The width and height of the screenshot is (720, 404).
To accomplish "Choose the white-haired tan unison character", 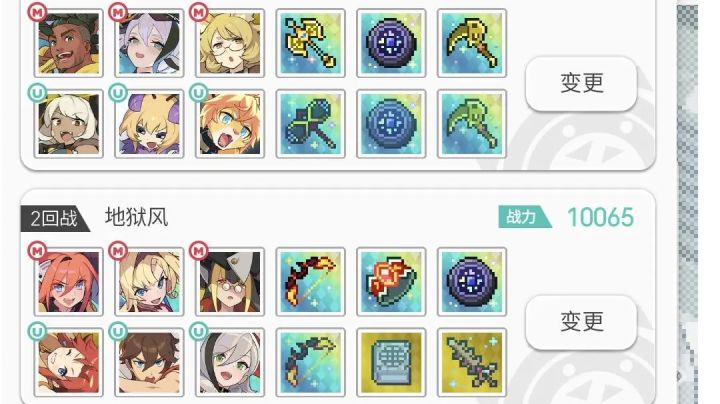I will (68, 124).
